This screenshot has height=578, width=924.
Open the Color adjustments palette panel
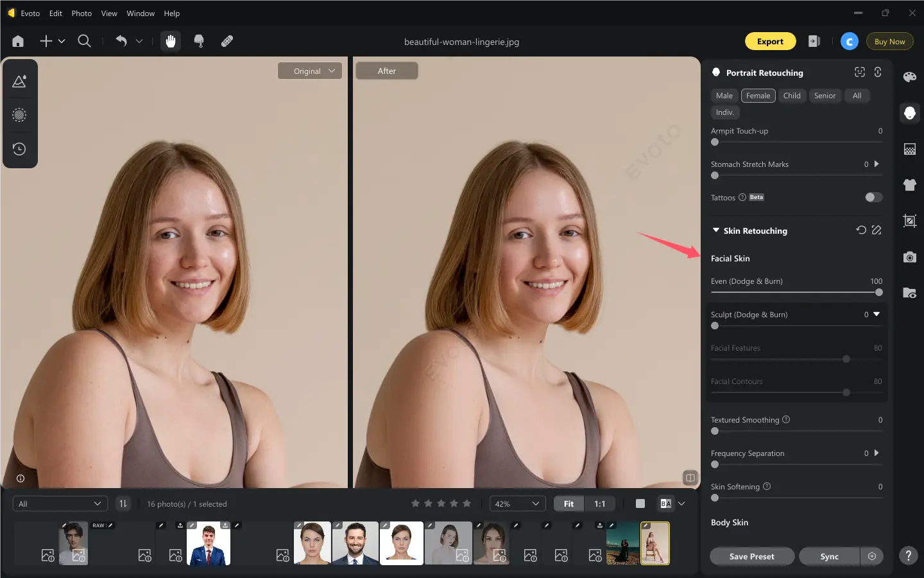tap(909, 77)
